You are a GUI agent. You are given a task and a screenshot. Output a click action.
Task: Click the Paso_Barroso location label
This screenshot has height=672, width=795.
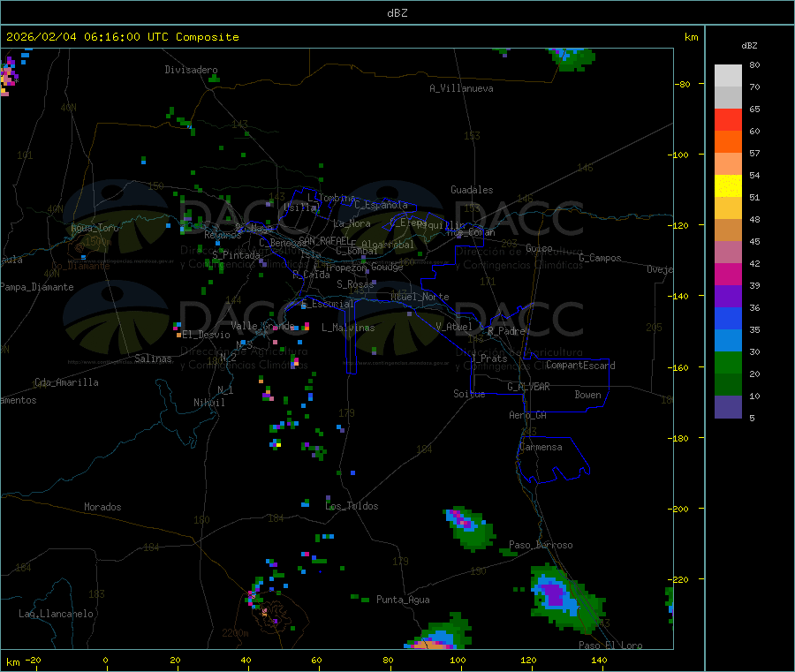coord(541,545)
